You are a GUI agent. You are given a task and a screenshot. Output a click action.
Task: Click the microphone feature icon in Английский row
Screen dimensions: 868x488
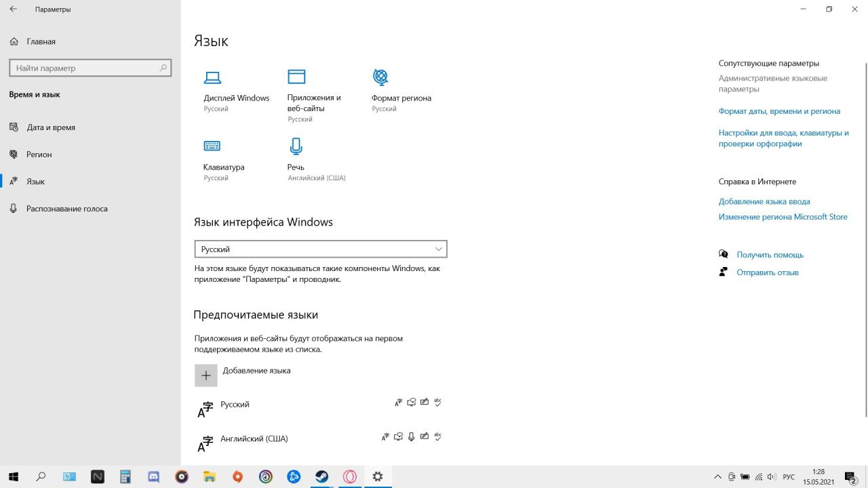point(412,436)
